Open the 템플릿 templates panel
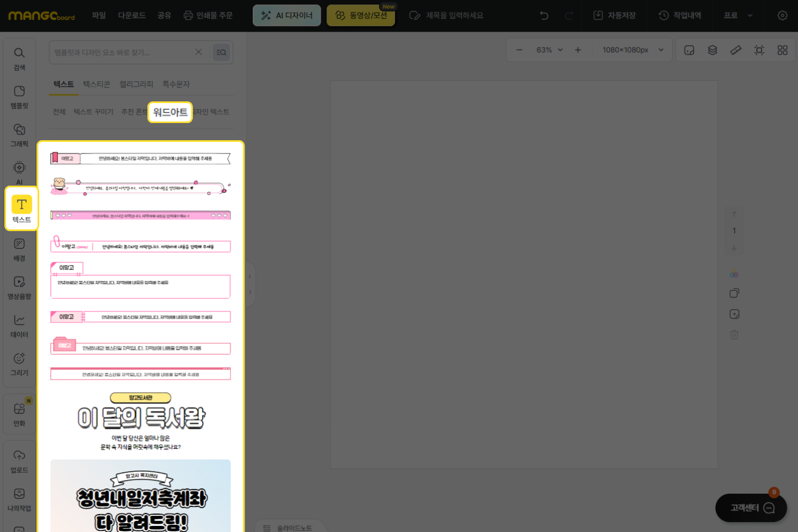The width and height of the screenshot is (798, 532). point(19,96)
